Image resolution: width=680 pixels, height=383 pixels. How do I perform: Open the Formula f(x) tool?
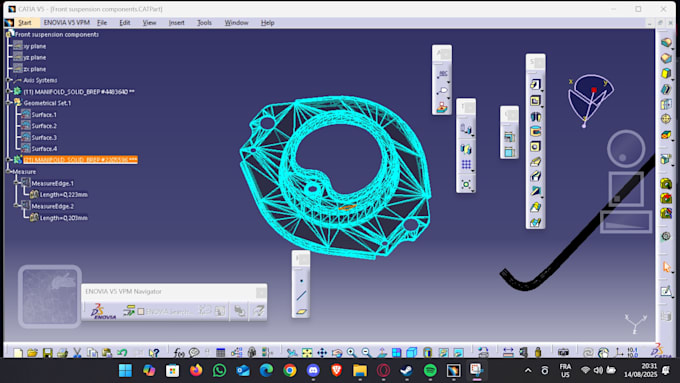[x=178, y=353]
